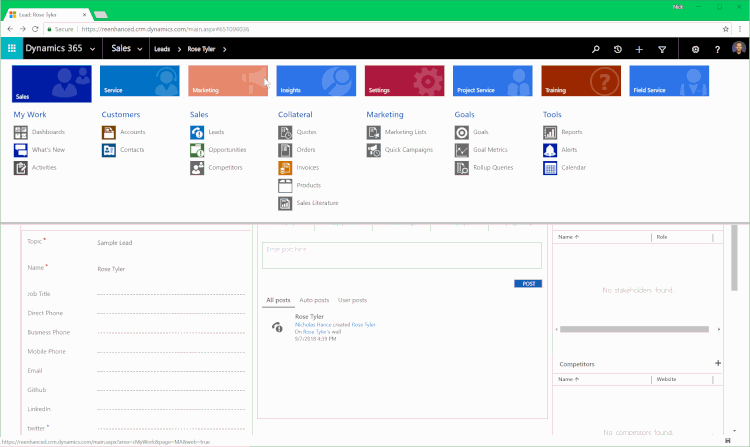Open the Alerts bell icon

[550, 150]
